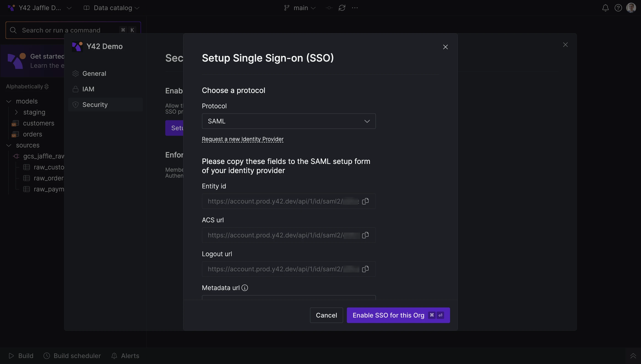Click the user avatar picture
Image resolution: width=641 pixels, height=364 pixels.
[x=631, y=8]
